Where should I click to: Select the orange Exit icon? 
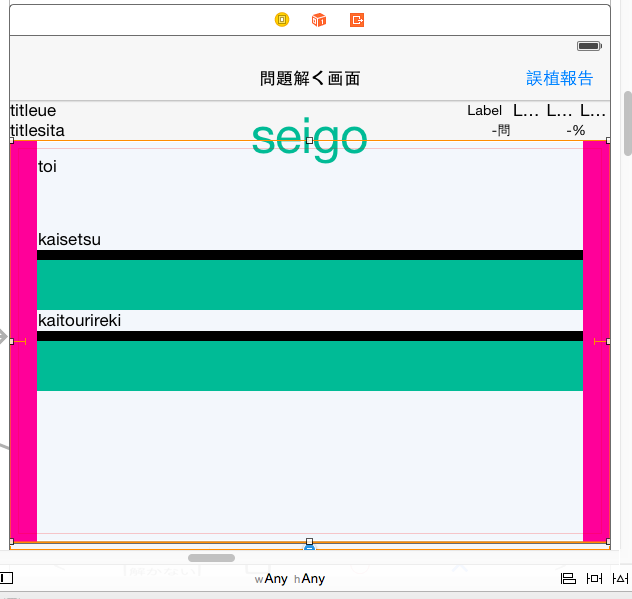pyautogui.click(x=357, y=20)
